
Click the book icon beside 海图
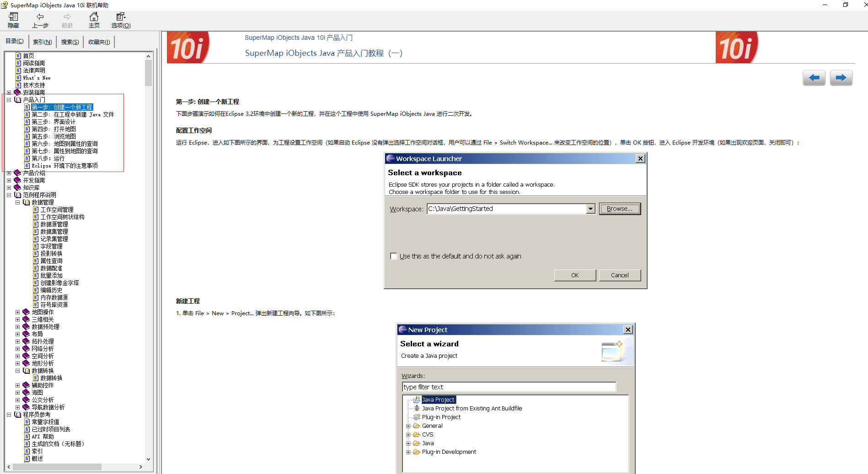click(26, 393)
